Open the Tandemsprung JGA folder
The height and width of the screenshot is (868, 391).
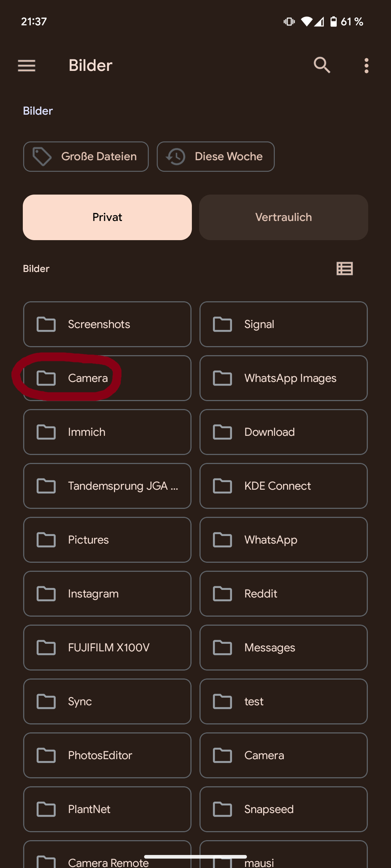click(x=107, y=486)
